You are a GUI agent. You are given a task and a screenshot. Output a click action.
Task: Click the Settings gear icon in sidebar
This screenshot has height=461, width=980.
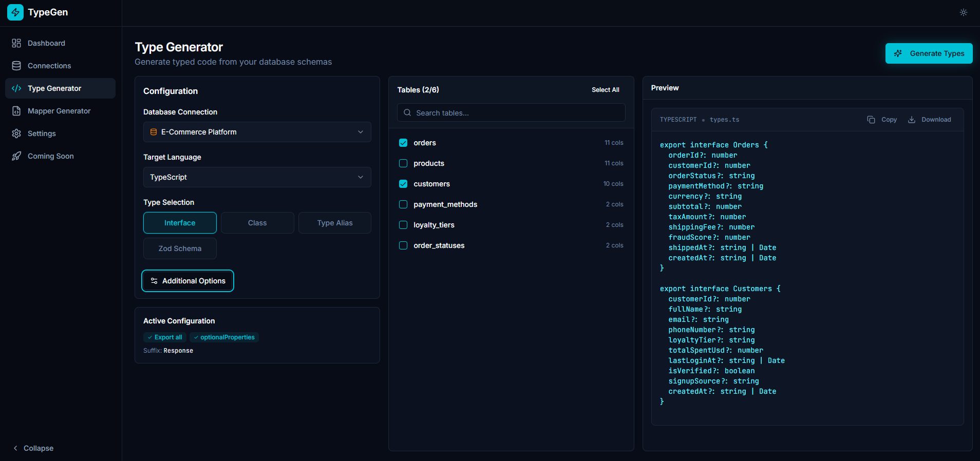tap(16, 133)
